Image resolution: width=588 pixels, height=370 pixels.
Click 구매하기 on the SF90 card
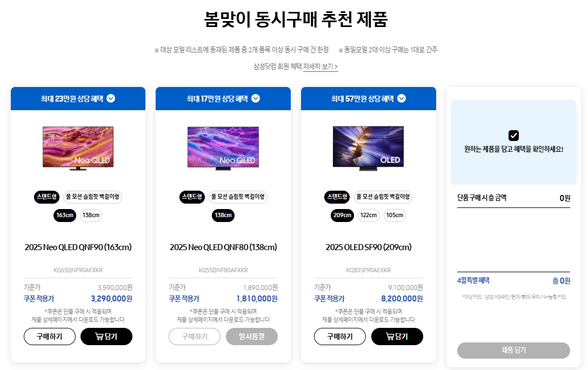(x=340, y=336)
